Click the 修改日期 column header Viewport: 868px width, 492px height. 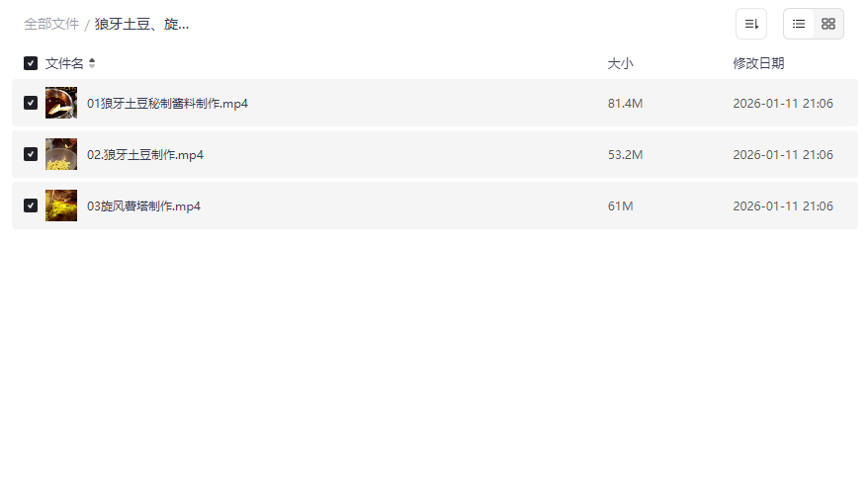pyautogui.click(x=758, y=63)
